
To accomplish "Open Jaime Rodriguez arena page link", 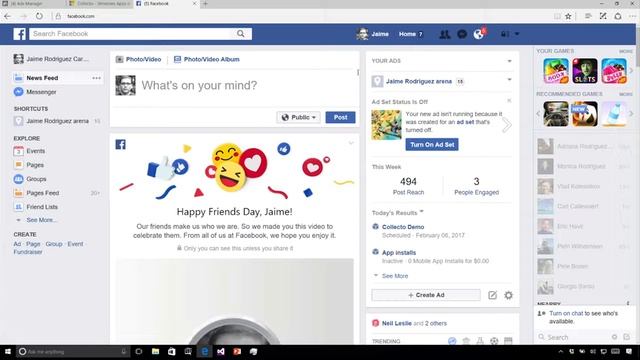I will (419, 81).
